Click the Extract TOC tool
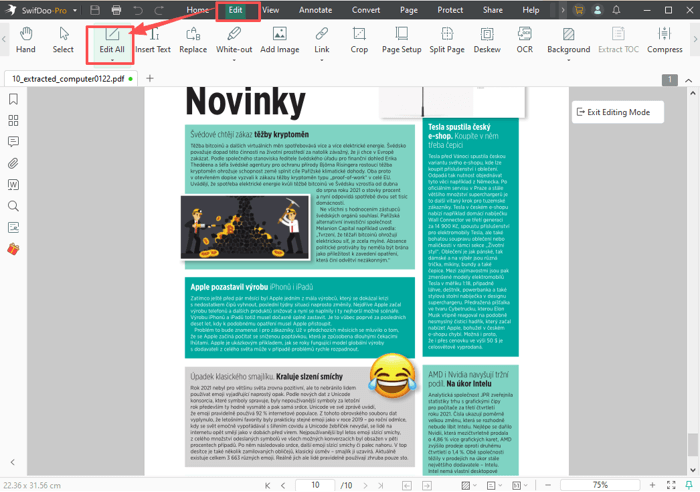This screenshot has width=700, height=492. tap(618, 40)
